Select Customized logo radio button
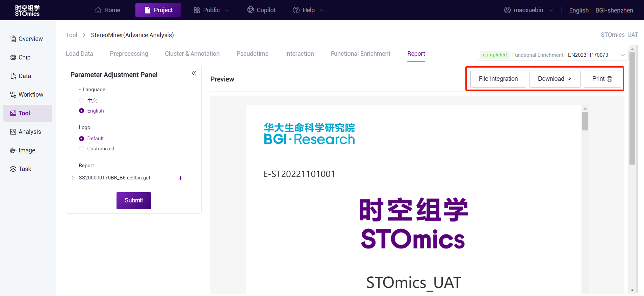The height and width of the screenshot is (296, 644). coord(81,149)
